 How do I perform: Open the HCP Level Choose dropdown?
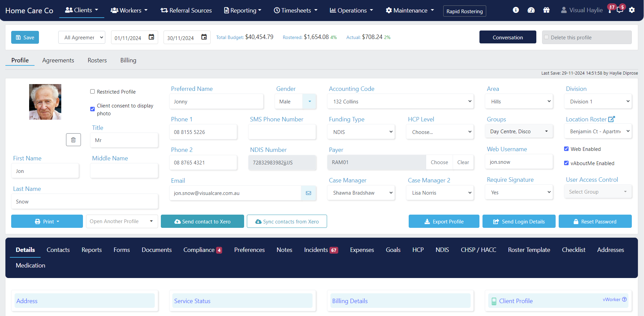pyautogui.click(x=440, y=132)
